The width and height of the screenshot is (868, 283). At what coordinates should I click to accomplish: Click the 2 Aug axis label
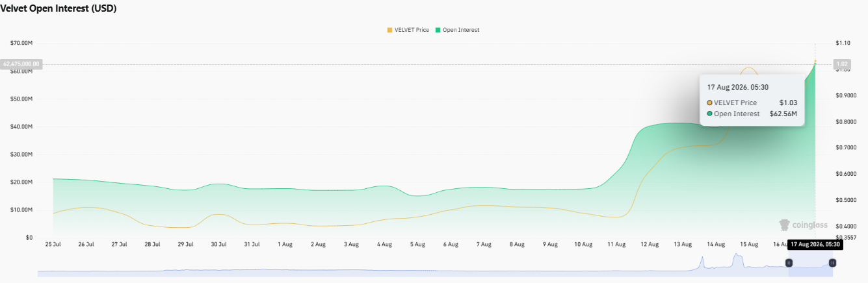click(318, 245)
